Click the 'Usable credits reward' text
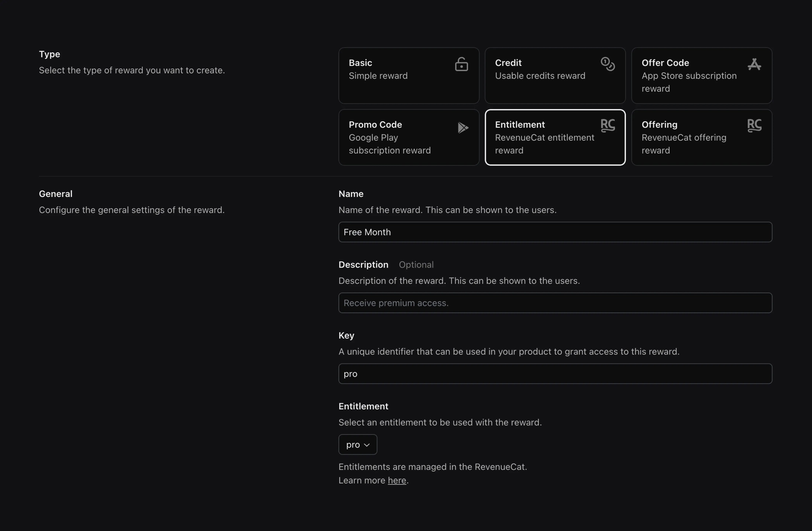Screen dimensions: 812x531 [540, 75]
